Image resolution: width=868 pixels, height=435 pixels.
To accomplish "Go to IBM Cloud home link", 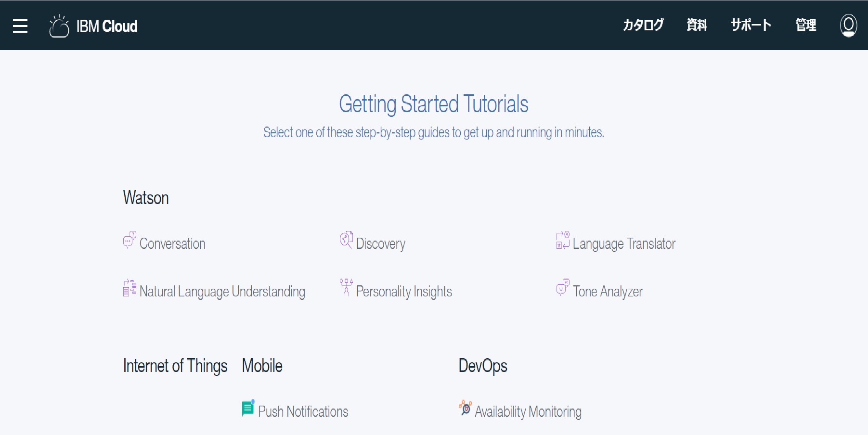I will coord(107,26).
